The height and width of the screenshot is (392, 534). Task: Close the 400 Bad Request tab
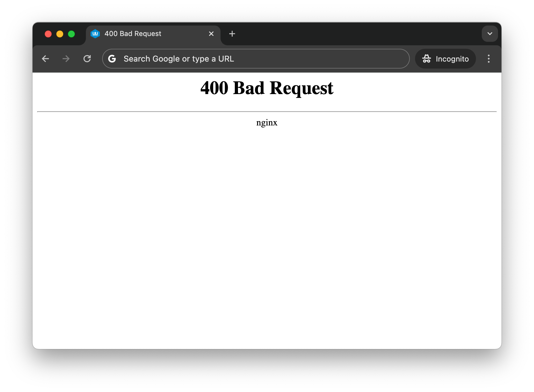[211, 34]
